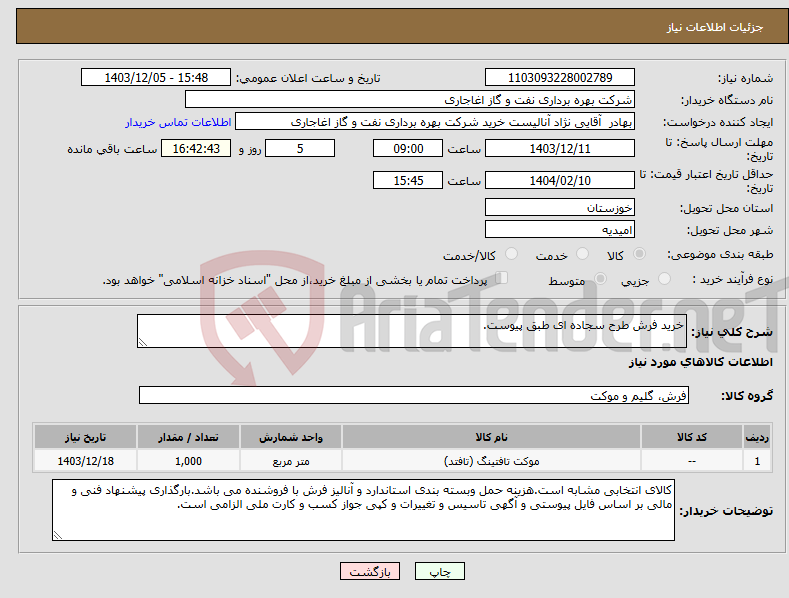The height and width of the screenshot is (598, 789).
Task: Select the متوسط purchase type radio
Action: coord(600,278)
